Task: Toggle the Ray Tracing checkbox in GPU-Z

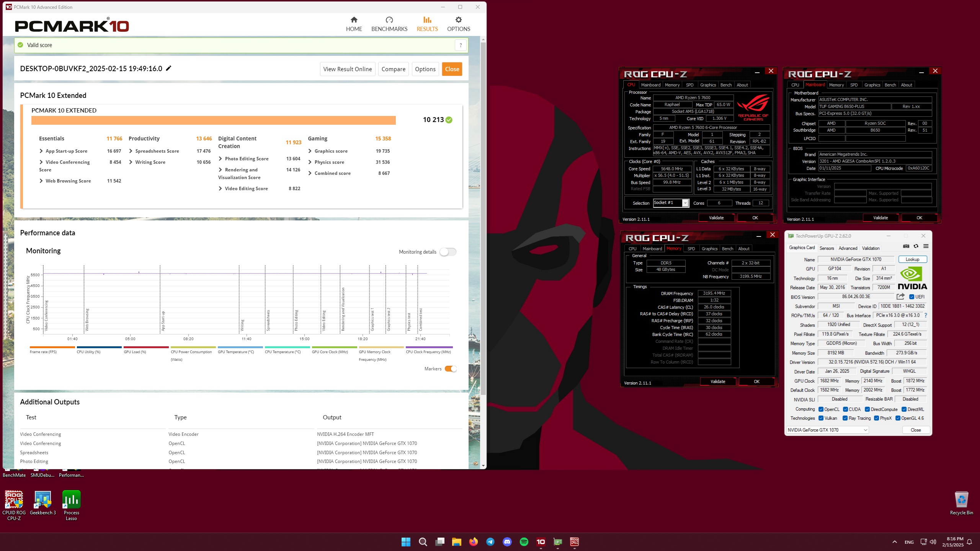Action: coord(845,418)
